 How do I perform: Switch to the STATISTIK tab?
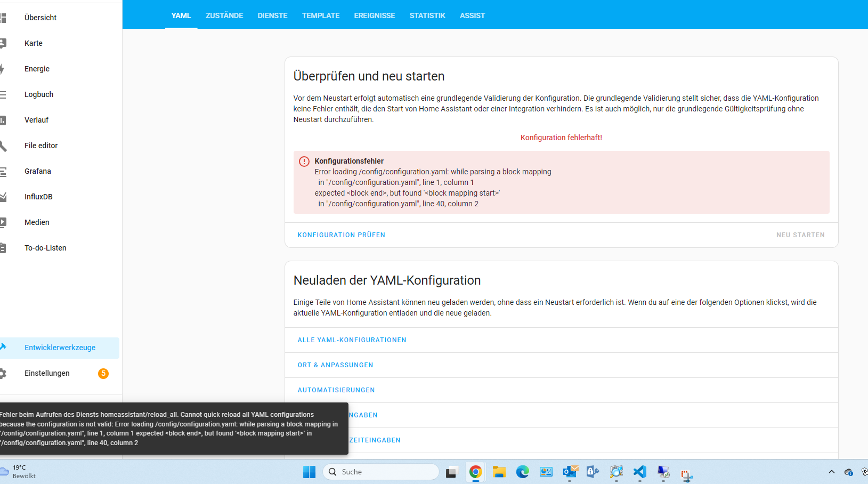427,15
